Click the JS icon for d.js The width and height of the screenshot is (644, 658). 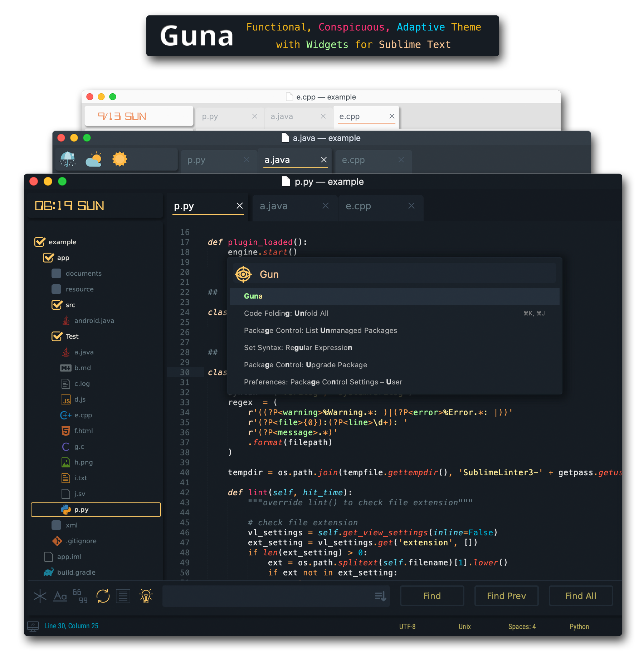click(66, 399)
